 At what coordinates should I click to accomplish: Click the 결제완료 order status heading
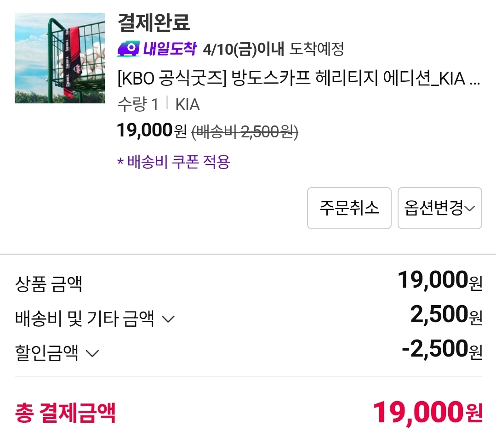pos(154,23)
